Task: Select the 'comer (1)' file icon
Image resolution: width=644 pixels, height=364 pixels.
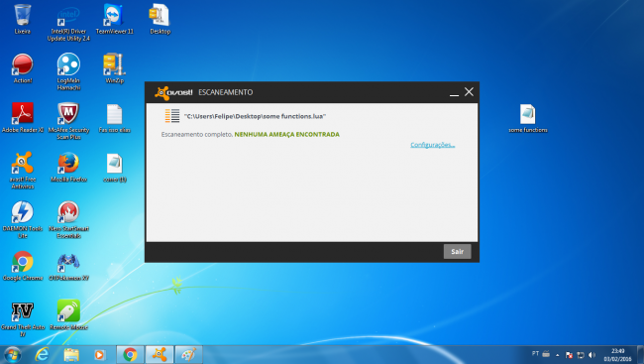Action: point(114,168)
